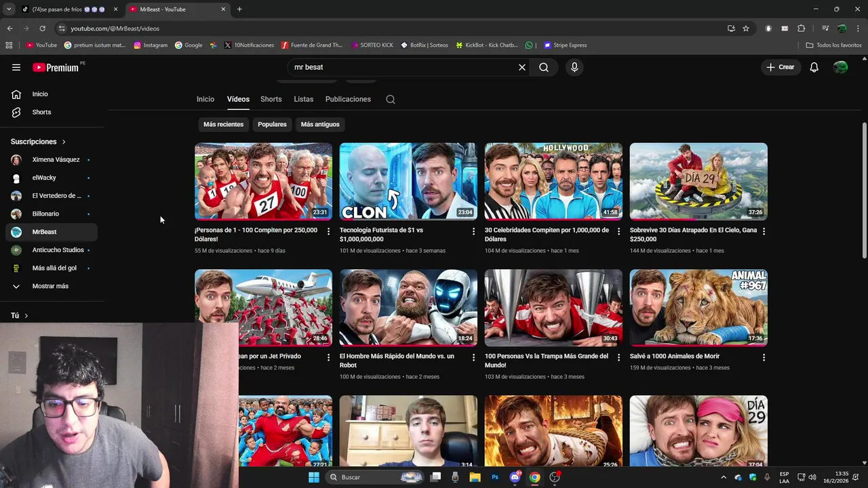Open Discord from the taskbar
This screenshot has height=488, width=868.
[x=515, y=477]
